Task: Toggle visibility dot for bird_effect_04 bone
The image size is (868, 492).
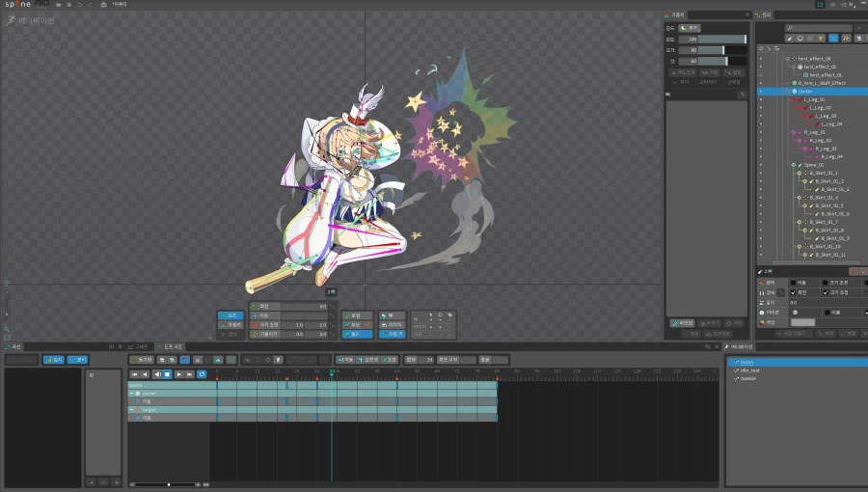Action: pyautogui.click(x=760, y=58)
